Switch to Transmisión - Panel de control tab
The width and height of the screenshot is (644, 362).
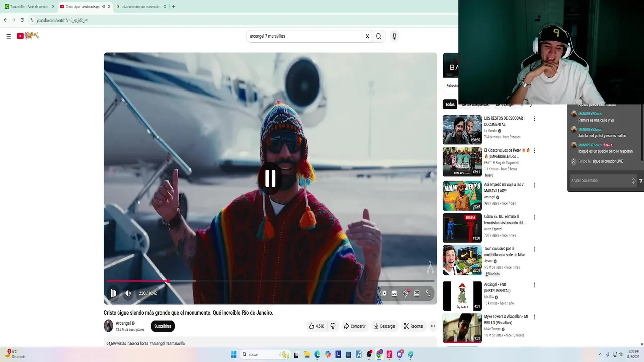pyautogui.click(x=29, y=7)
